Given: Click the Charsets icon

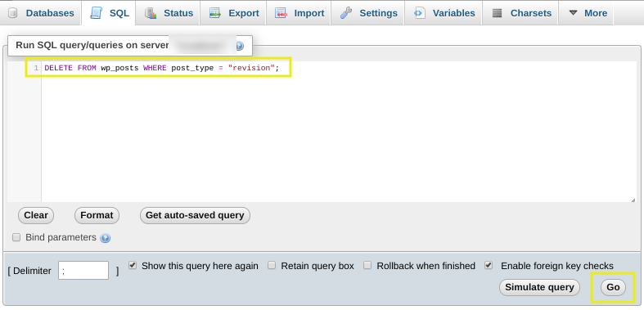Looking at the screenshot, I should click(497, 13).
